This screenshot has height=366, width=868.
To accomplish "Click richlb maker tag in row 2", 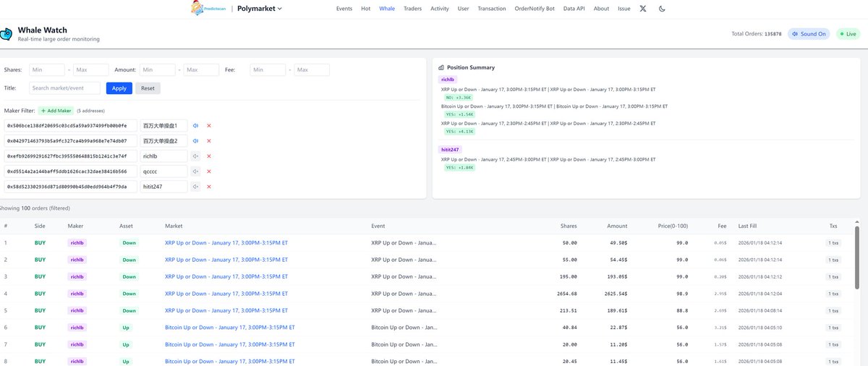I will click(77, 260).
